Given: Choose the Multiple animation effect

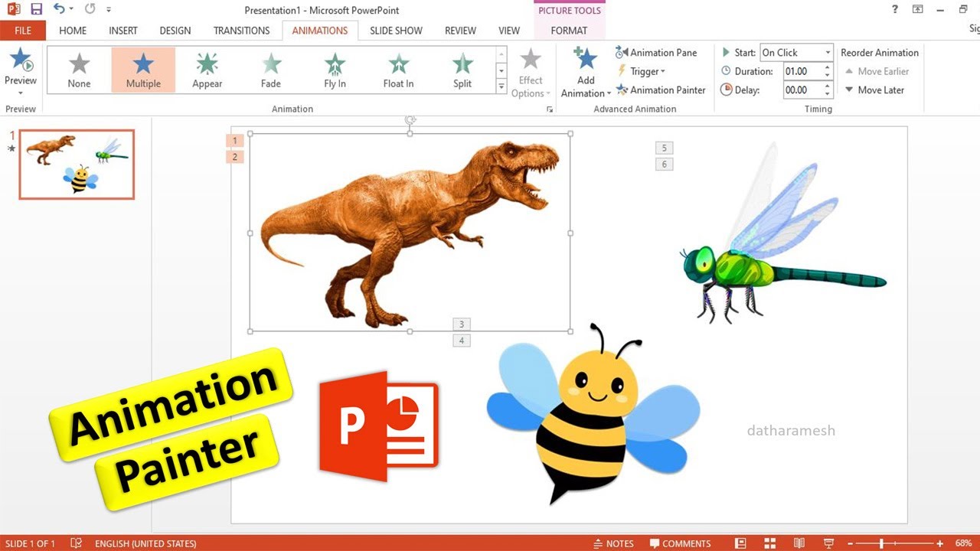Looking at the screenshot, I should click(x=143, y=70).
